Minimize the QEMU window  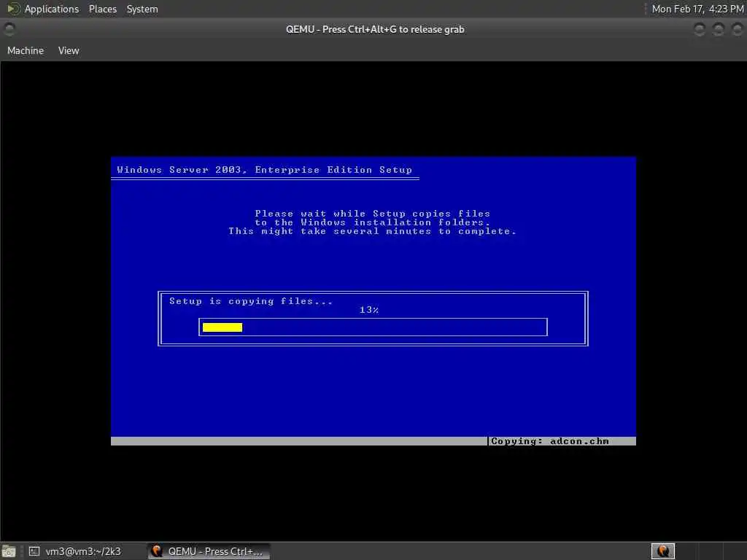(x=700, y=29)
